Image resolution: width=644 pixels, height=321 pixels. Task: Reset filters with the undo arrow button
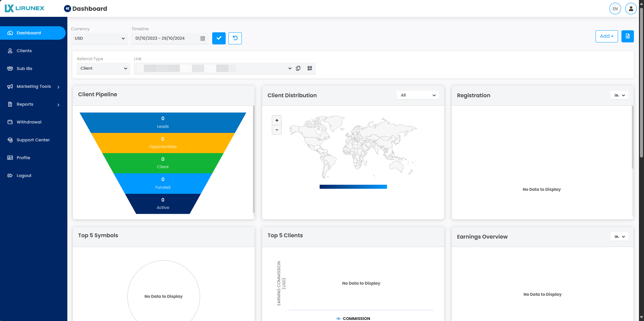coord(235,38)
